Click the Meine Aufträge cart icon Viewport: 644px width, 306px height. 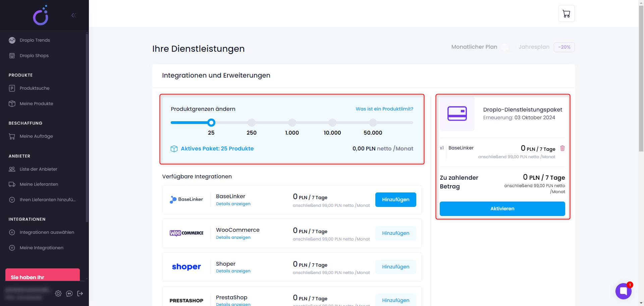click(x=12, y=136)
